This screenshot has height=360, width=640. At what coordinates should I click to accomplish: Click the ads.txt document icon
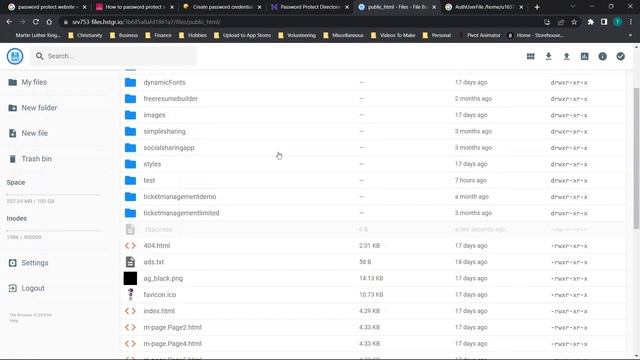[130, 262]
